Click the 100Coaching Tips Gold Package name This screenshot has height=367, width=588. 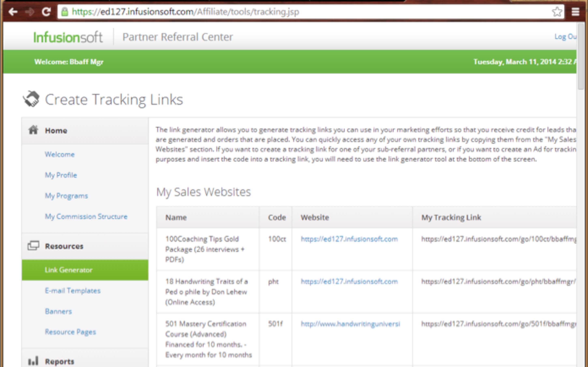pyautogui.click(x=205, y=249)
